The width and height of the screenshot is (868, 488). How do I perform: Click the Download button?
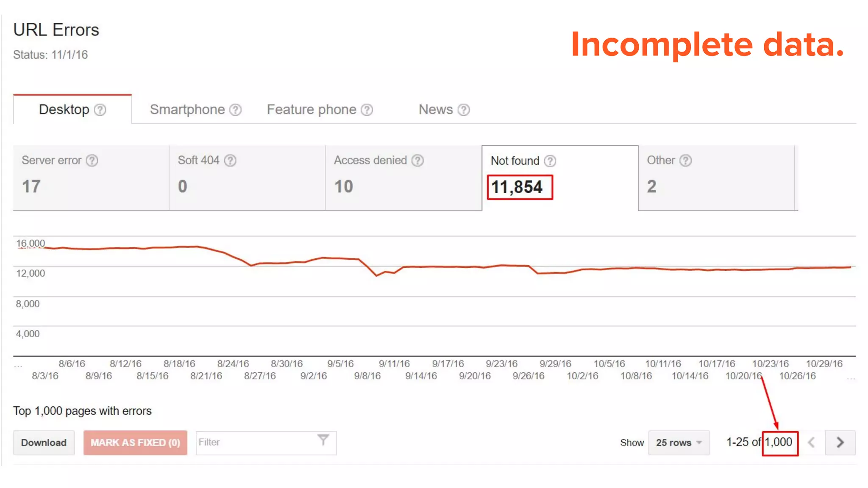[x=44, y=443]
